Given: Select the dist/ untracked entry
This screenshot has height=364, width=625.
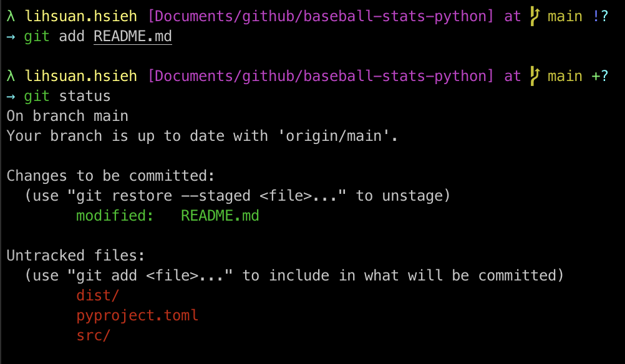Looking at the screenshot, I should click(98, 295).
